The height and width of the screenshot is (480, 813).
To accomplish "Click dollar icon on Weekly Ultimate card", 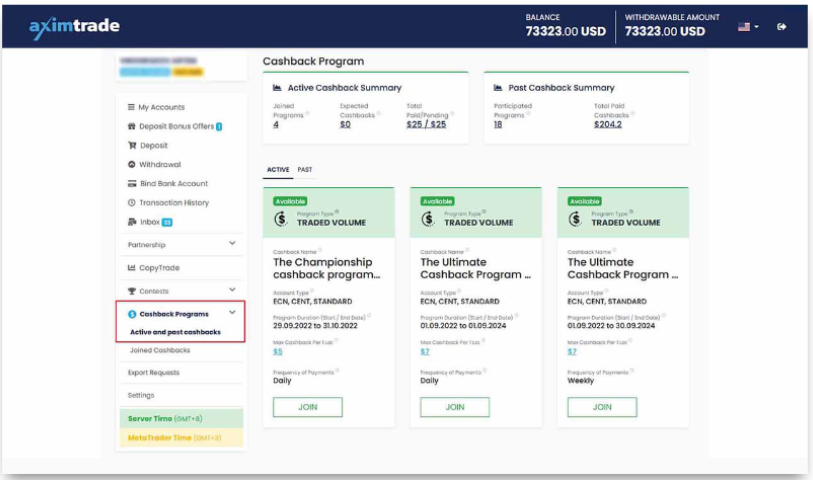I will (575, 219).
